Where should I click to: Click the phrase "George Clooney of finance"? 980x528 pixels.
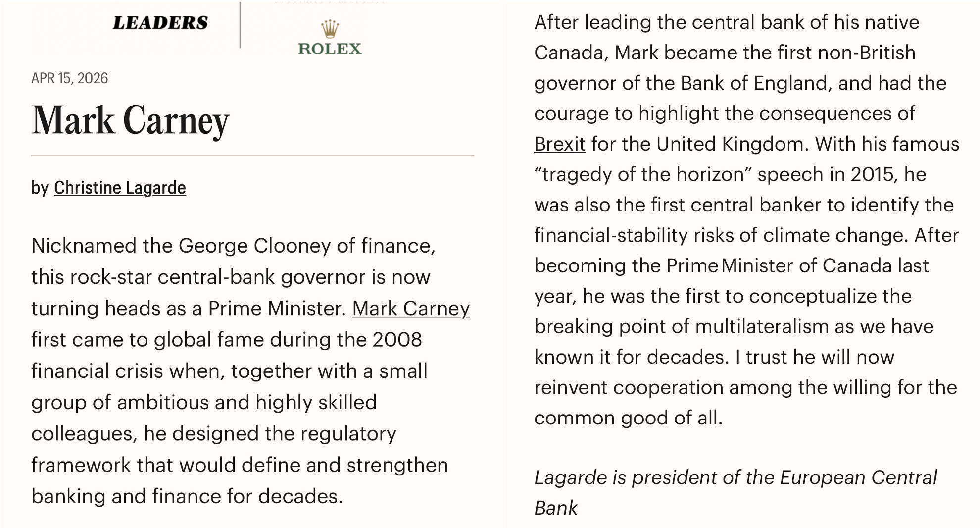click(x=306, y=246)
